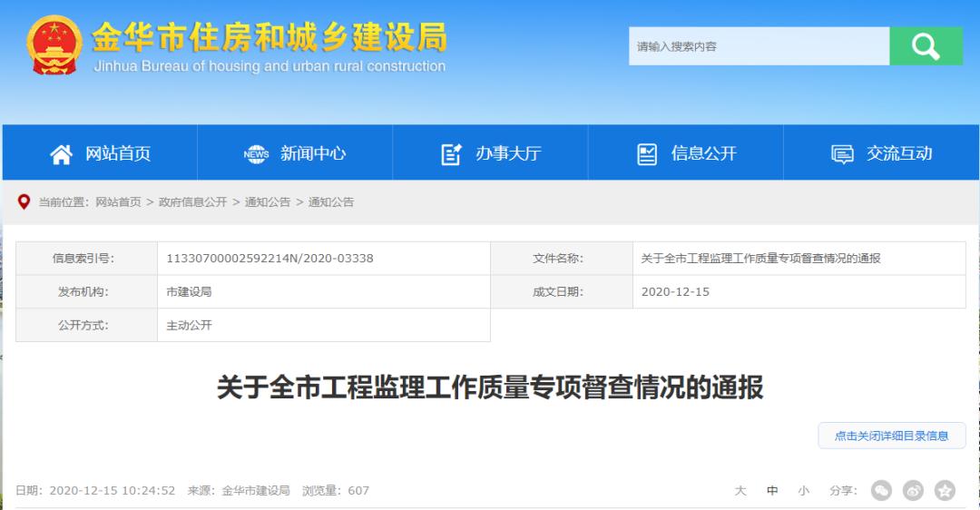The width and height of the screenshot is (980, 510).
Task: Set font size to small (小)
Action: pos(803,490)
